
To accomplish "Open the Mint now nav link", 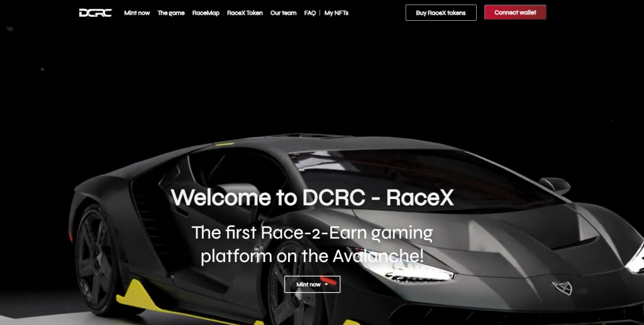I will [x=136, y=13].
